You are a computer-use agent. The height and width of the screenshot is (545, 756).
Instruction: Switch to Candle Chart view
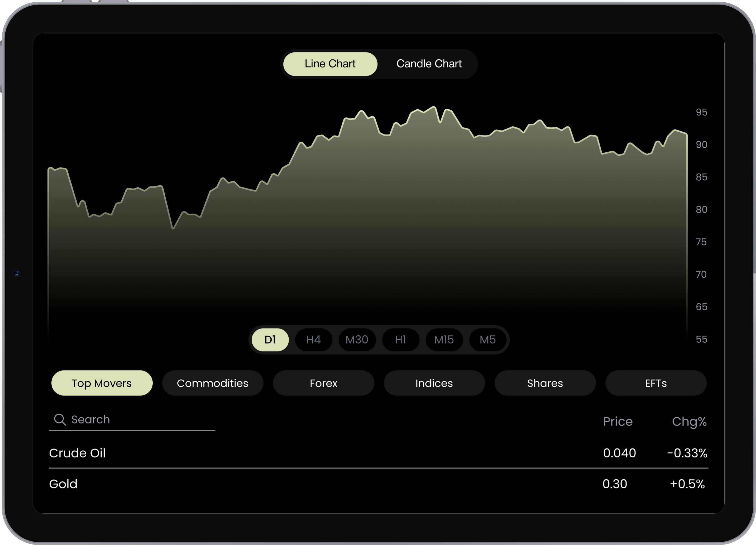click(x=429, y=64)
